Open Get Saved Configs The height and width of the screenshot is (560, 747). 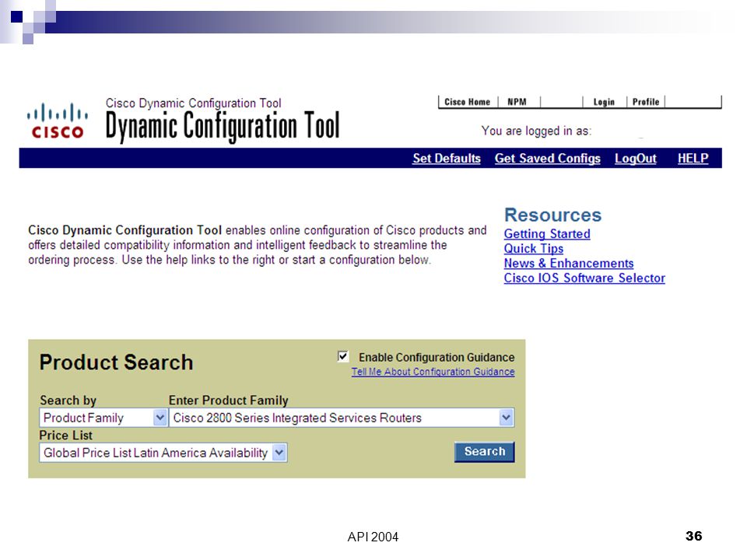point(547,158)
